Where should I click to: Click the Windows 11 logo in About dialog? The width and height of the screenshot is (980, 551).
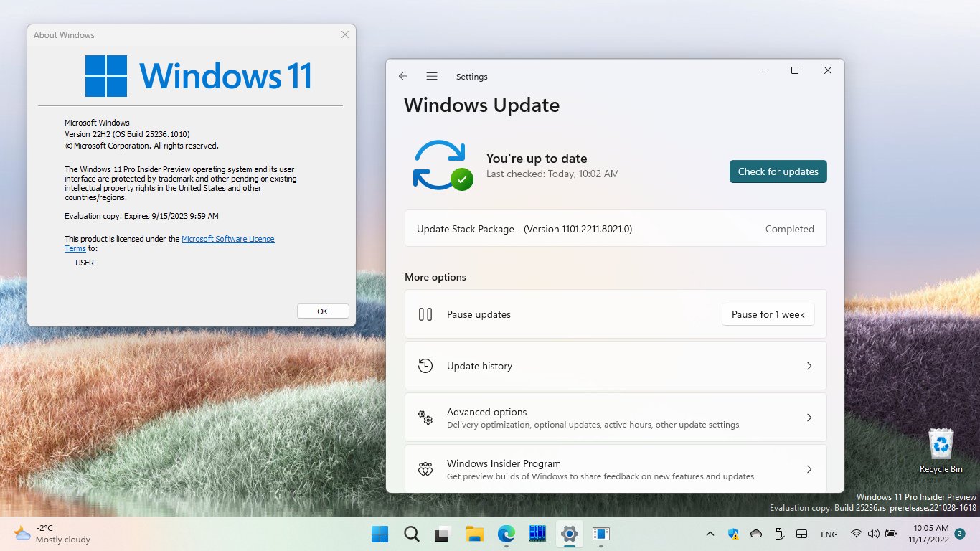pyautogui.click(x=198, y=76)
